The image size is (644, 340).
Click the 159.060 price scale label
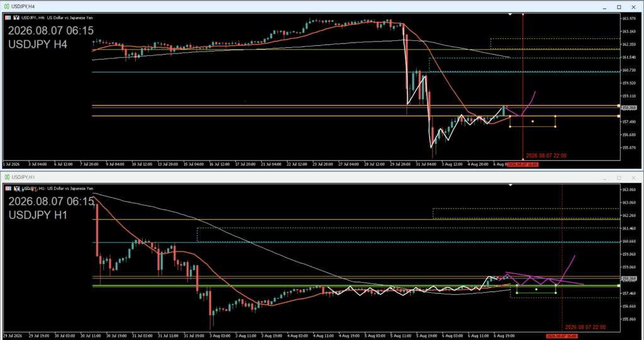click(629, 267)
